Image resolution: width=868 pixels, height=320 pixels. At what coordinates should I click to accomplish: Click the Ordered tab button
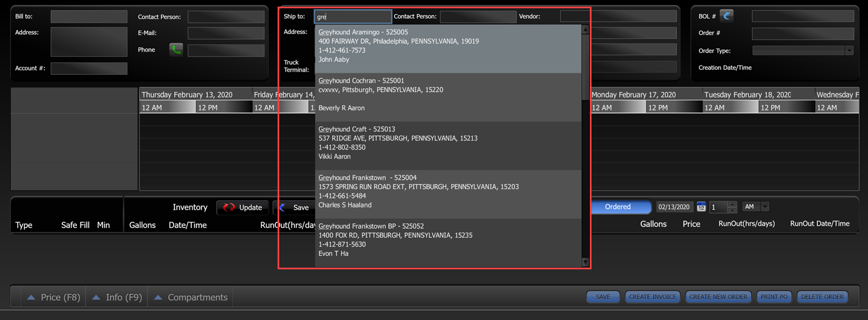[x=618, y=207]
